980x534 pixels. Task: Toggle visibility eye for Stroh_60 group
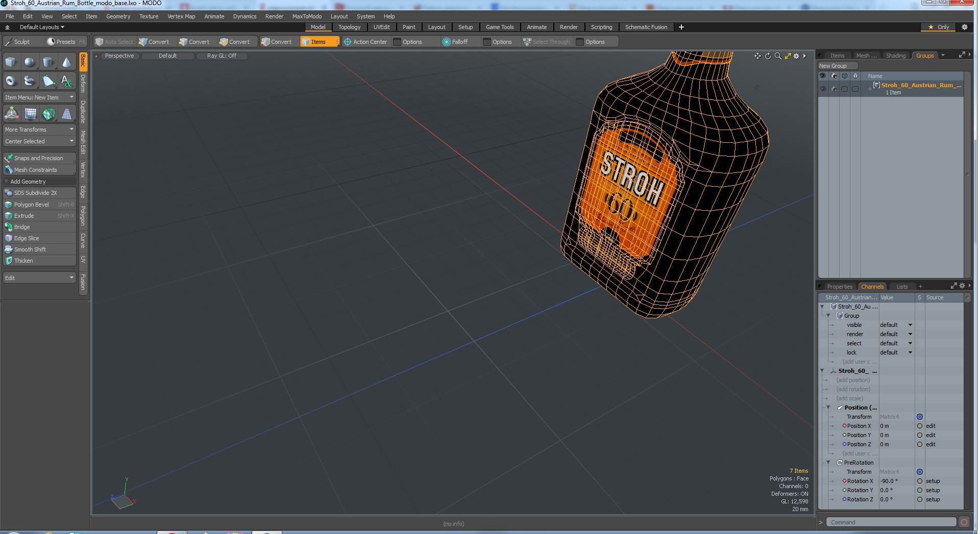tap(823, 89)
